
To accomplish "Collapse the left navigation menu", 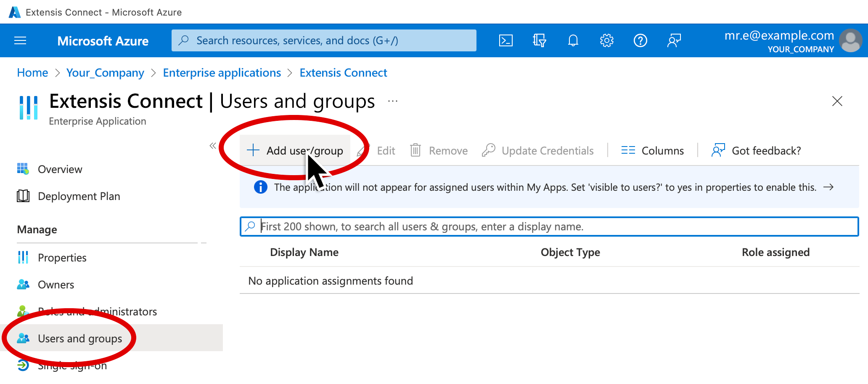I will [213, 146].
